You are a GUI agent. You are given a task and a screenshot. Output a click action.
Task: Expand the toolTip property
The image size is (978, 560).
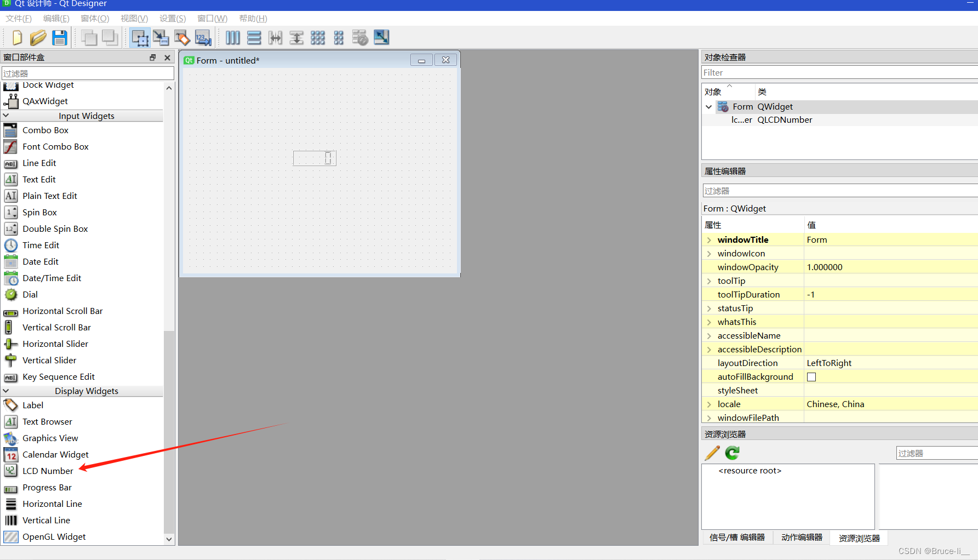point(709,281)
